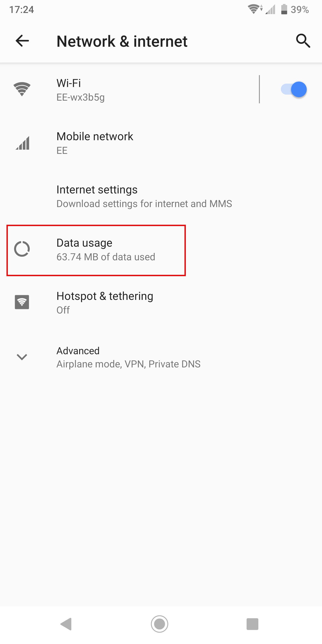Tap the Mobile network signal bars icon
Screen dimensions: 322x644
tap(23, 143)
